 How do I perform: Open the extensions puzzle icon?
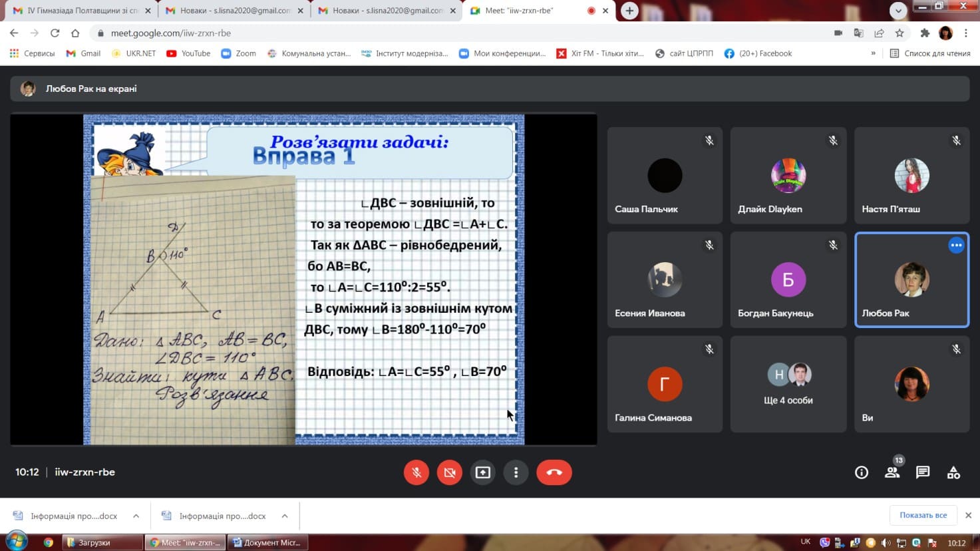click(925, 33)
